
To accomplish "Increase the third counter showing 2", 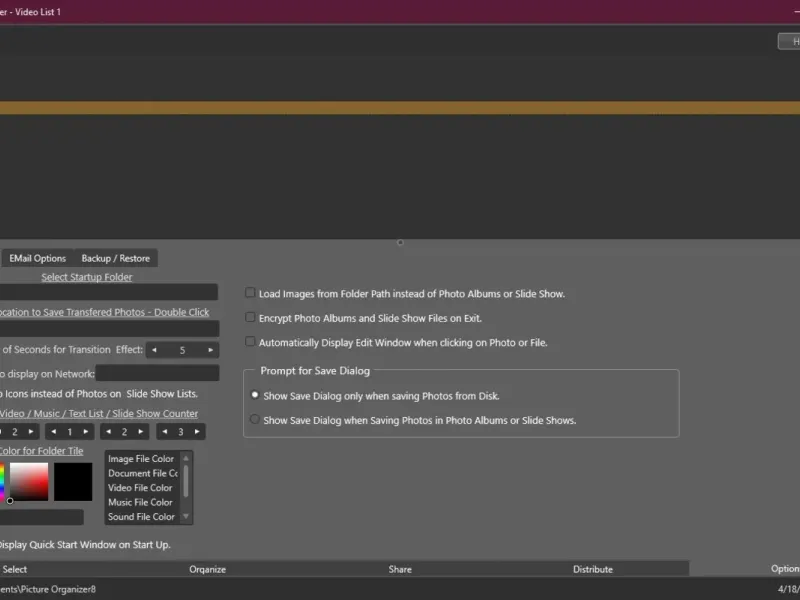I will click(x=141, y=432).
